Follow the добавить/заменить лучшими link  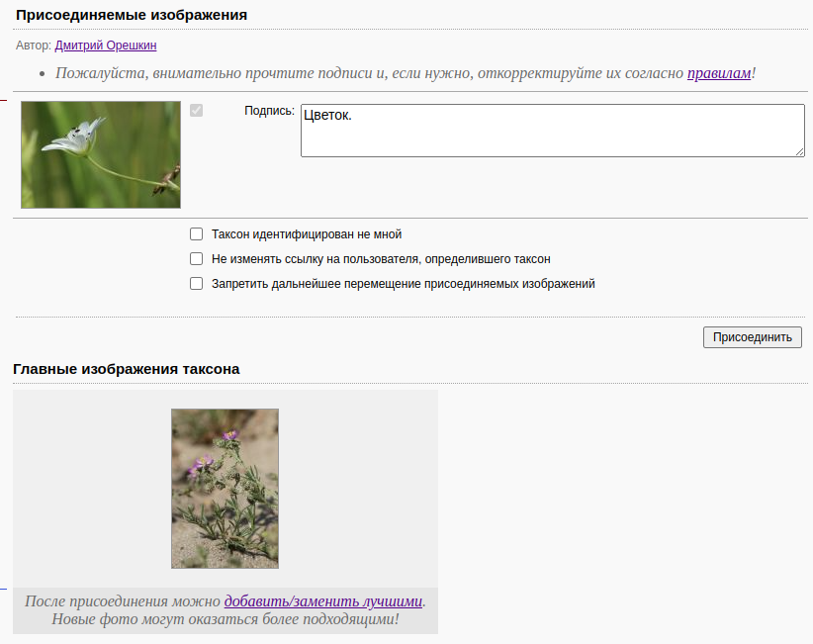click(x=323, y=601)
